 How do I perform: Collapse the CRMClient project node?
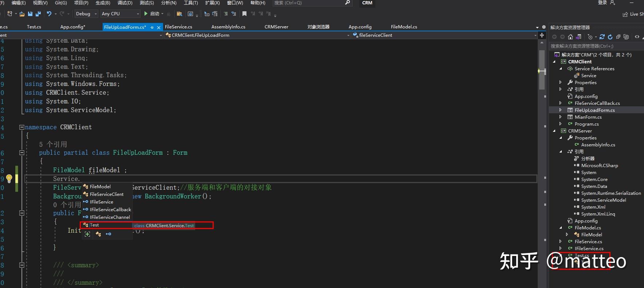(x=554, y=62)
